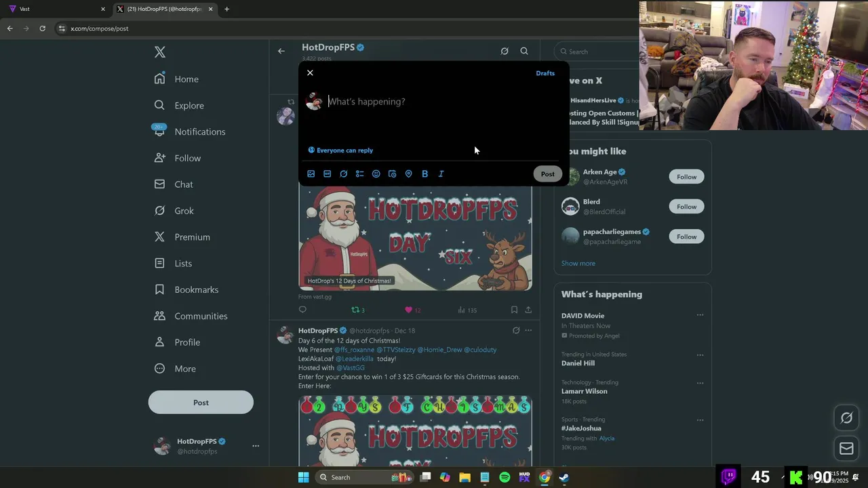Open more options for Daniel Hill trend

coord(700,355)
